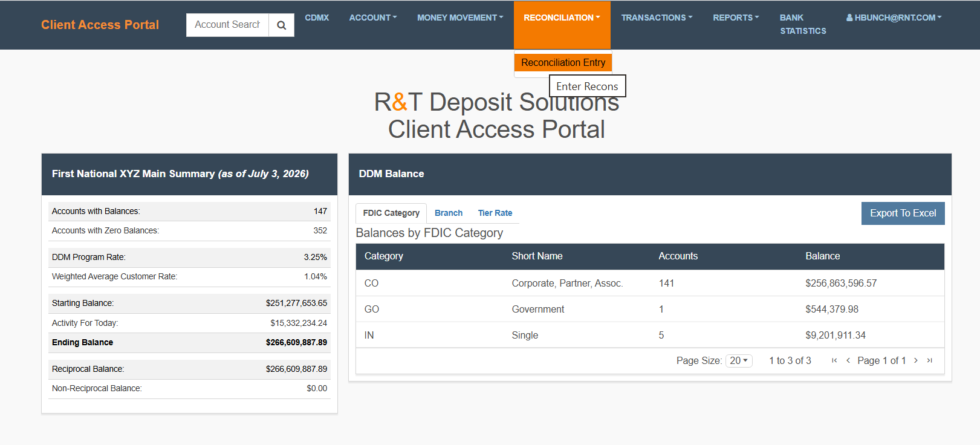Select Reconciliation Entry menu item
This screenshot has height=445, width=980.
pyautogui.click(x=563, y=62)
